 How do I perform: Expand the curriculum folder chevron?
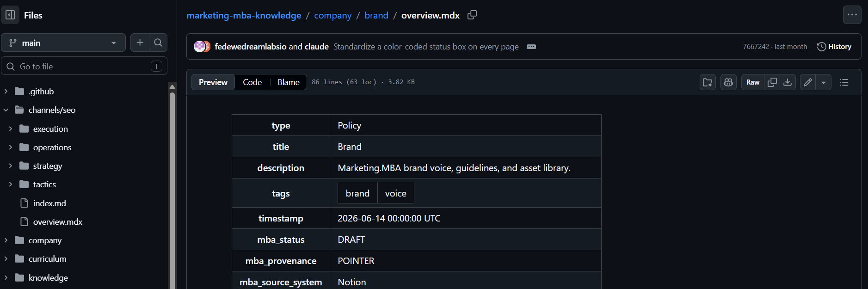click(x=6, y=259)
